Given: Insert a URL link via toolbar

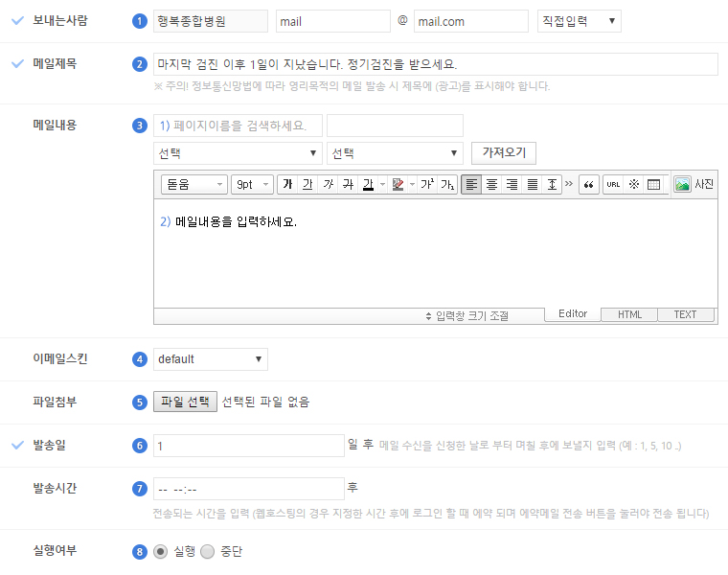Looking at the screenshot, I should pyautogui.click(x=613, y=184).
